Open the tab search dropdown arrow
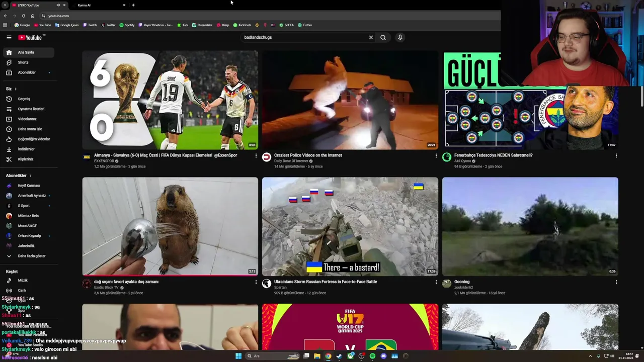The width and height of the screenshot is (644, 362). (x=5, y=5)
